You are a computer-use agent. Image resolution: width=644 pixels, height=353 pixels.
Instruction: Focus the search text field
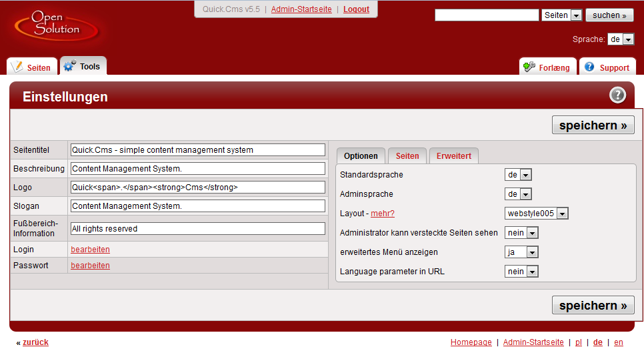coord(487,15)
